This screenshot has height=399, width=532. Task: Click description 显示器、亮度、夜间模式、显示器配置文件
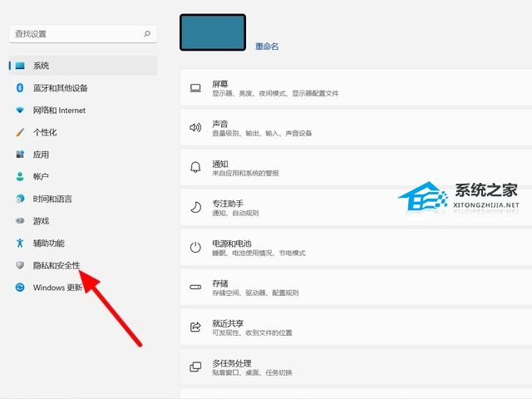tap(275, 93)
